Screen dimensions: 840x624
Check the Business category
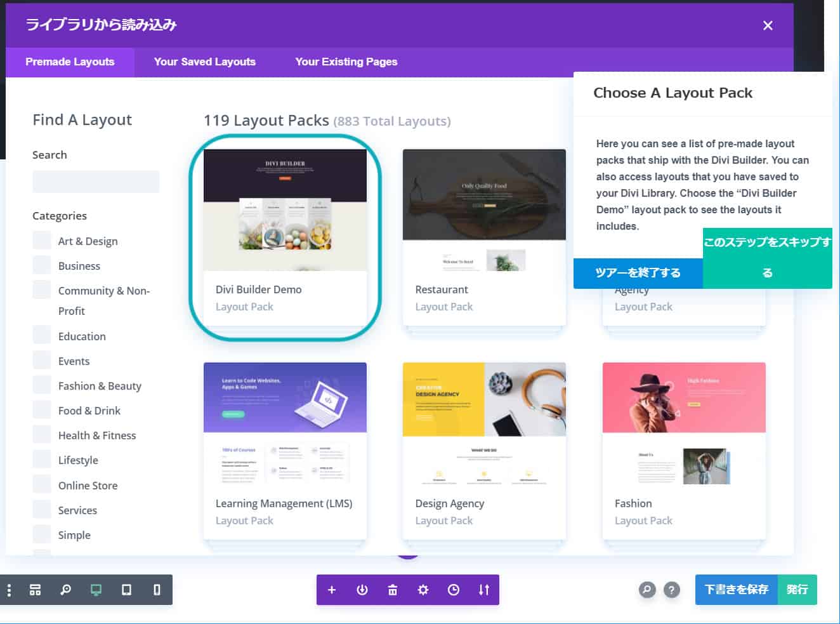point(42,265)
